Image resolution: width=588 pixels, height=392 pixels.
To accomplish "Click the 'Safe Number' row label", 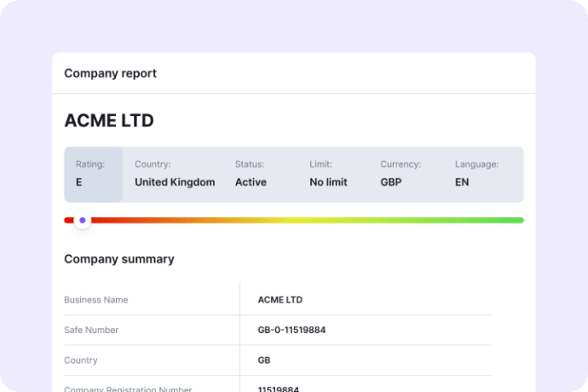I will pos(91,330).
